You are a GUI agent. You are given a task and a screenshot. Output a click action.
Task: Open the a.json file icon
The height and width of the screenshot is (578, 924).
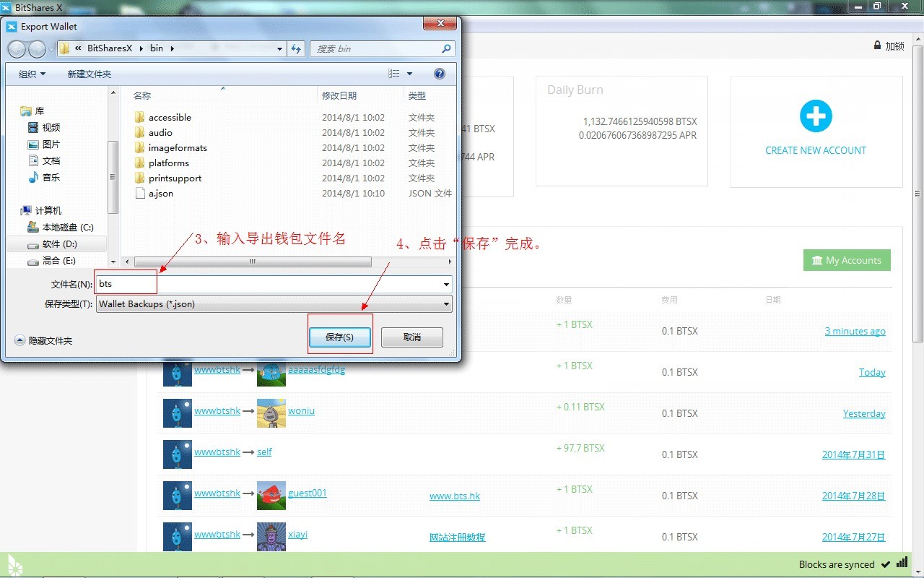(x=140, y=194)
